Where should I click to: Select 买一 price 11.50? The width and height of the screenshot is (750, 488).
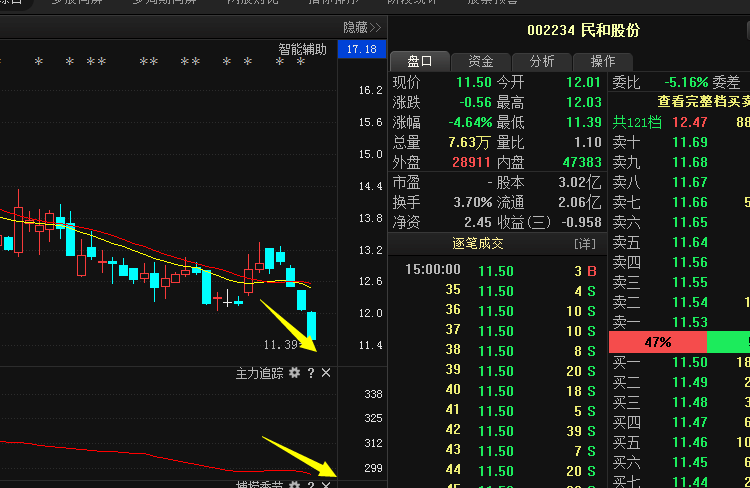(x=690, y=362)
